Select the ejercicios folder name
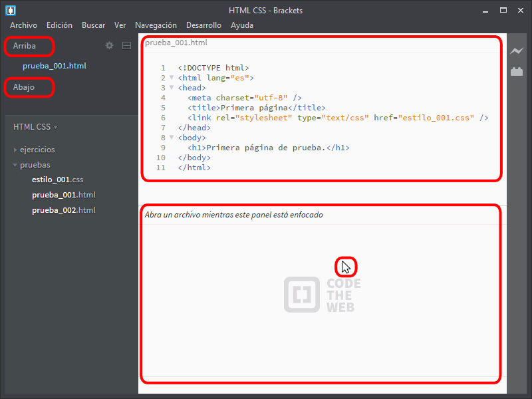This screenshot has width=532, height=399. [x=37, y=150]
